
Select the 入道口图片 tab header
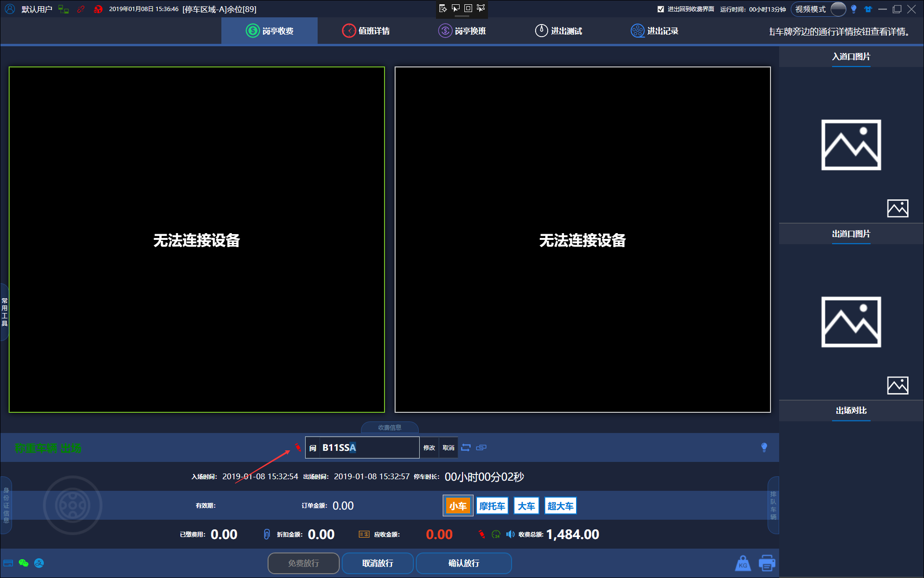point(851,57)
